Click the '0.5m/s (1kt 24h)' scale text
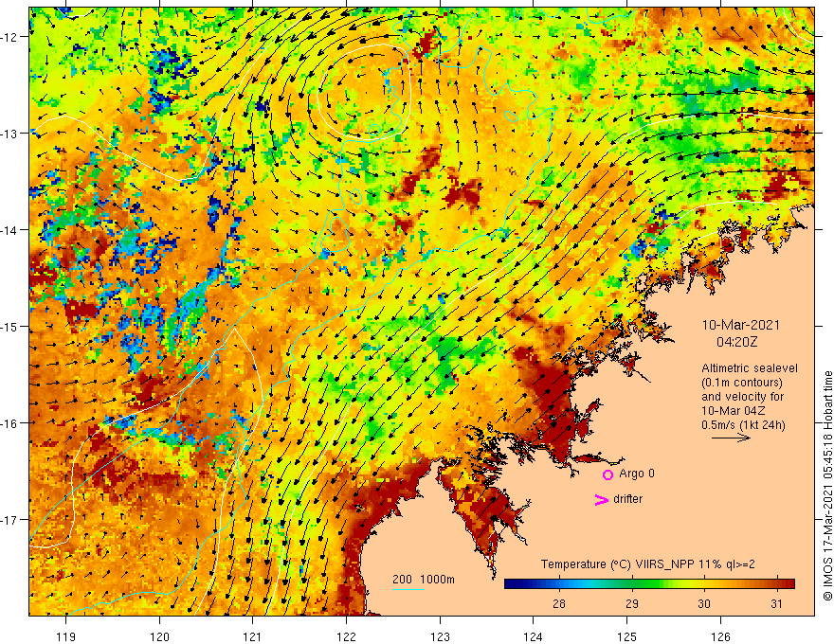Image resolution: width=834 pixels, height=644 pixels. (x=744, y=425)
